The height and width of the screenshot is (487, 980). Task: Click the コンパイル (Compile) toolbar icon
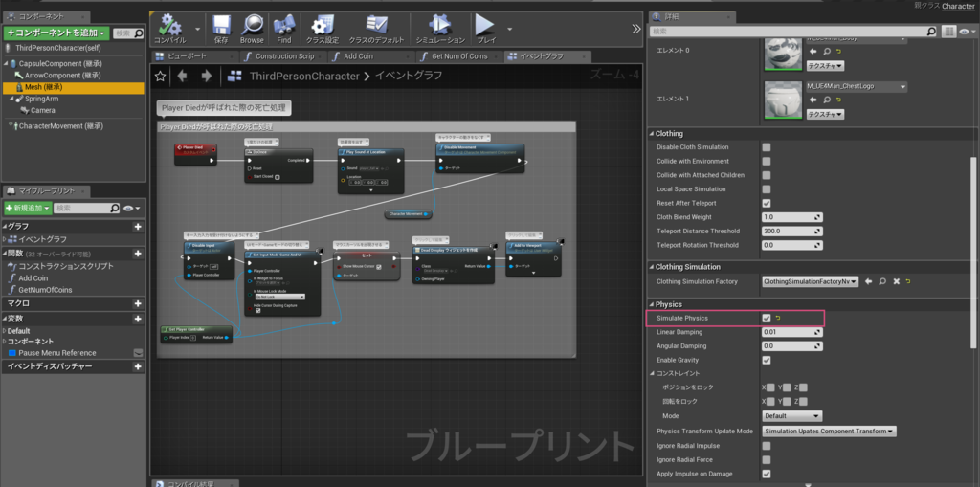click(x=170, y=25)
